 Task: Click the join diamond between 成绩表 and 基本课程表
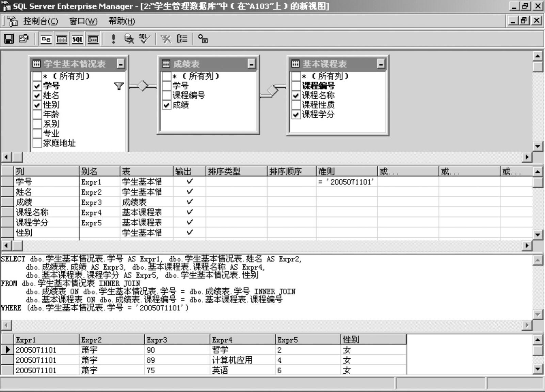272,90
